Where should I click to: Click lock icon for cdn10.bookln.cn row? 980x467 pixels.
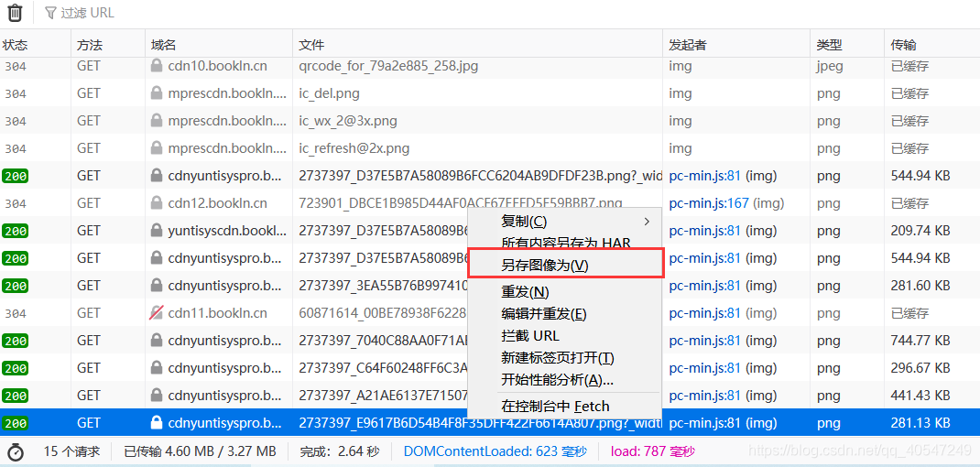click(157, 66)
